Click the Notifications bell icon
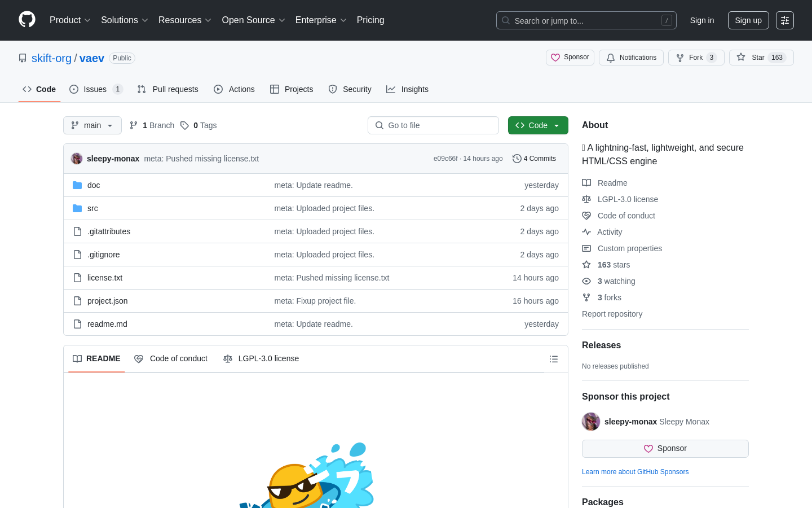The width and height of the screenshot is (812, 508). tap(611, 58)
